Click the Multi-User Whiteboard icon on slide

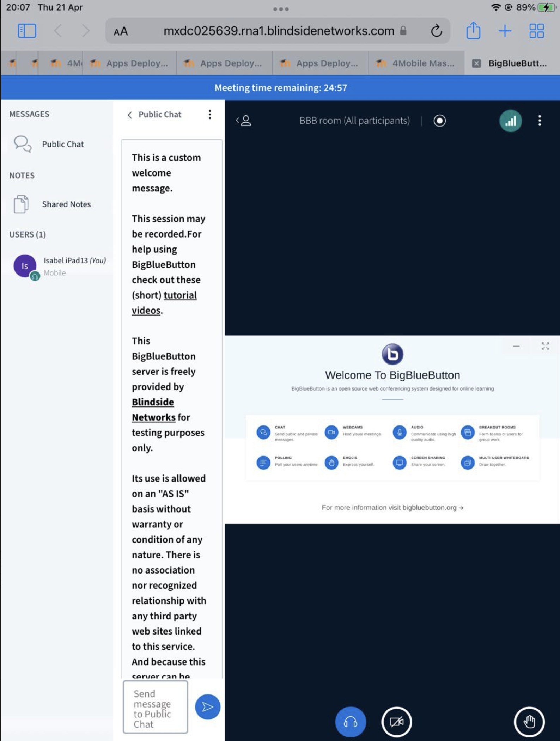pyautogui.click(x=468, y=463)
